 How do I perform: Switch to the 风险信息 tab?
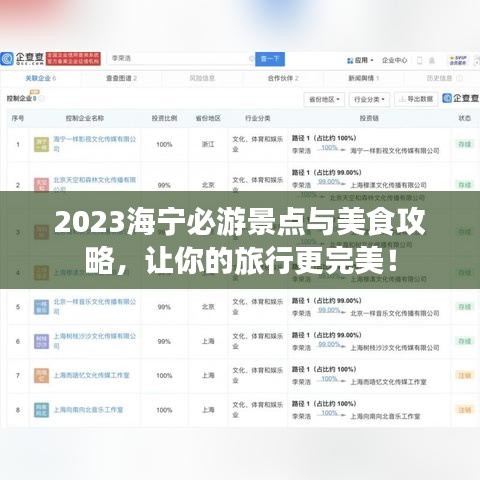tap(202, 78)
